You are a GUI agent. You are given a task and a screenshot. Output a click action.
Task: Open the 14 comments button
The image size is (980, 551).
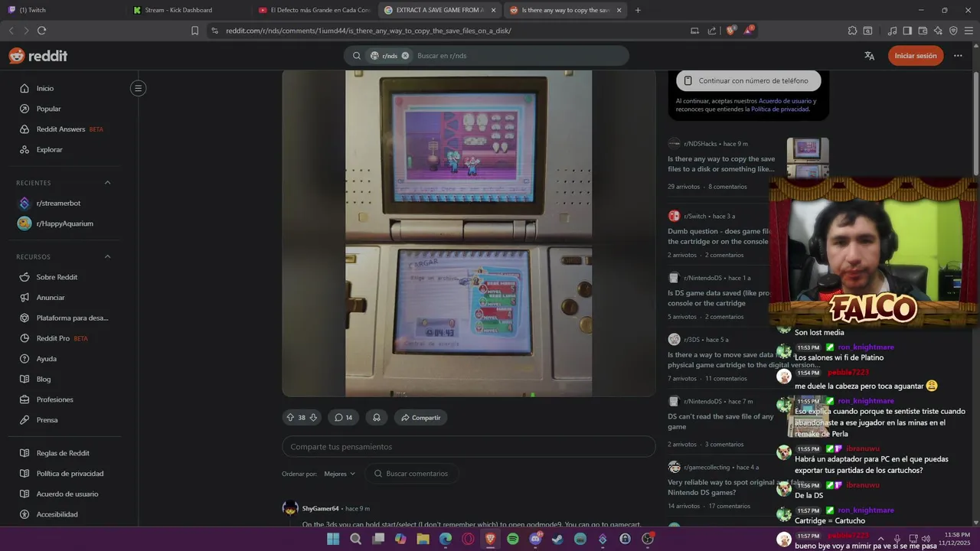[x=344, y=417]
